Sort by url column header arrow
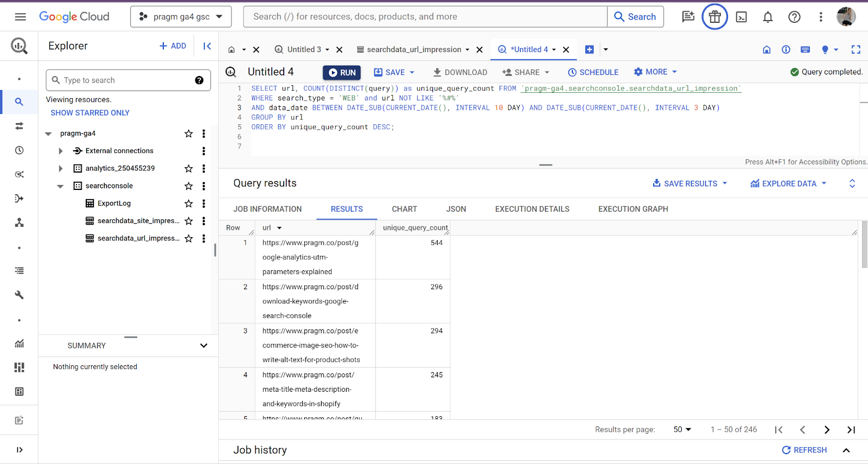 [279, 228]
